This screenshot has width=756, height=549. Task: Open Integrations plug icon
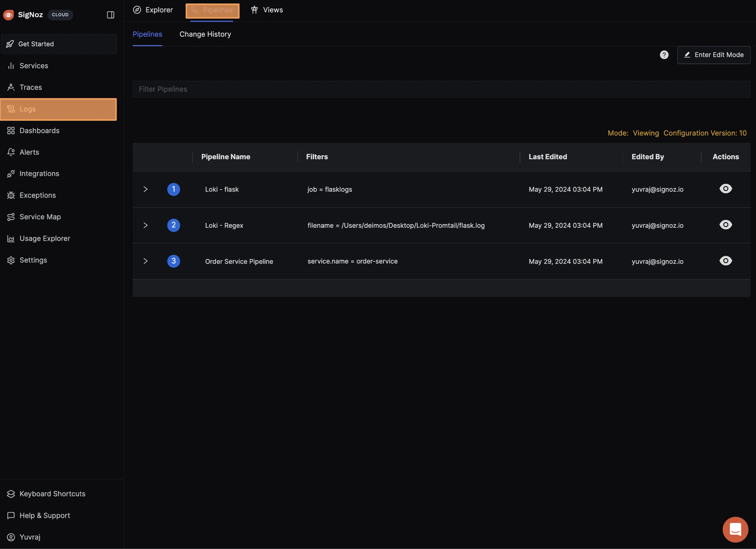click(x=11, y=174)
